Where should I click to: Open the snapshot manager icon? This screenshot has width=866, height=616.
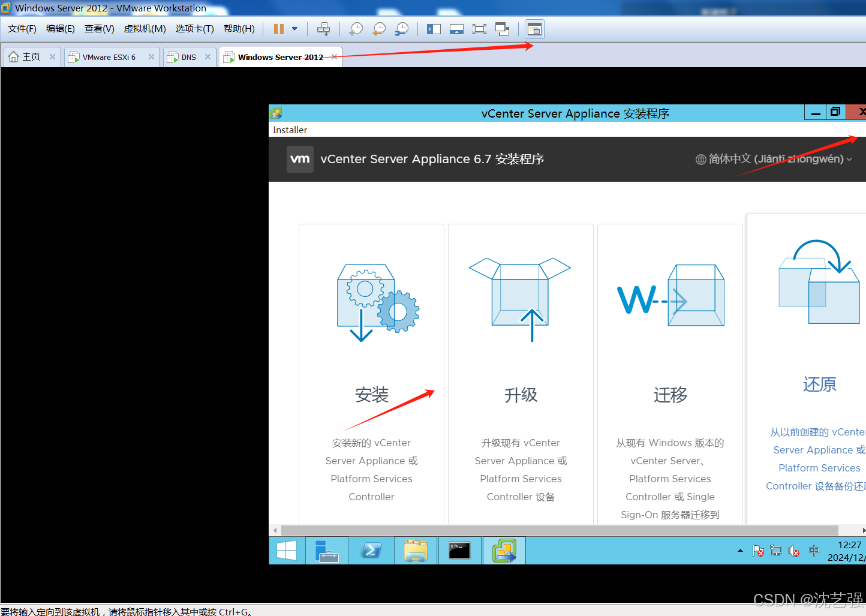pos(402,29)
